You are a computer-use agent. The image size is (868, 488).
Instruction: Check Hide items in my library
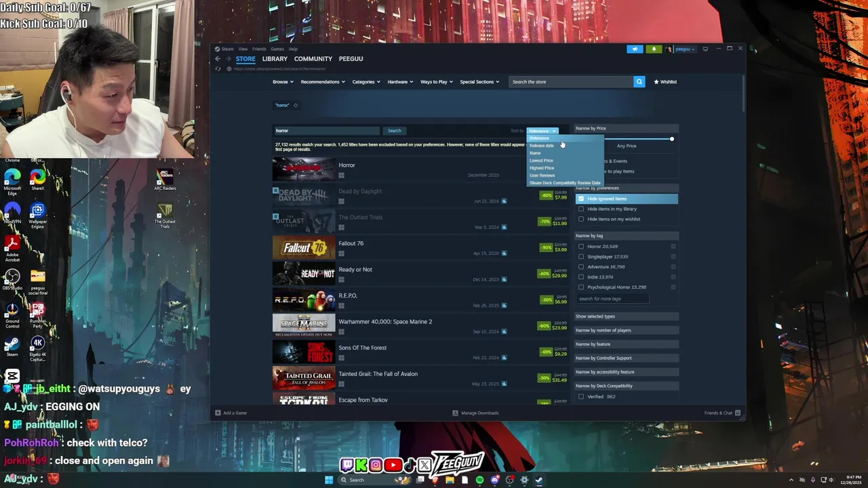coord(581,209)
